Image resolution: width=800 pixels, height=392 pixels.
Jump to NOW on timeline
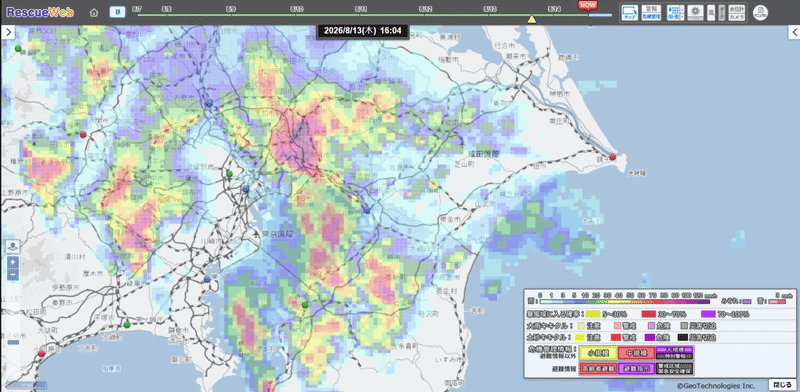[x=587, y=5]
